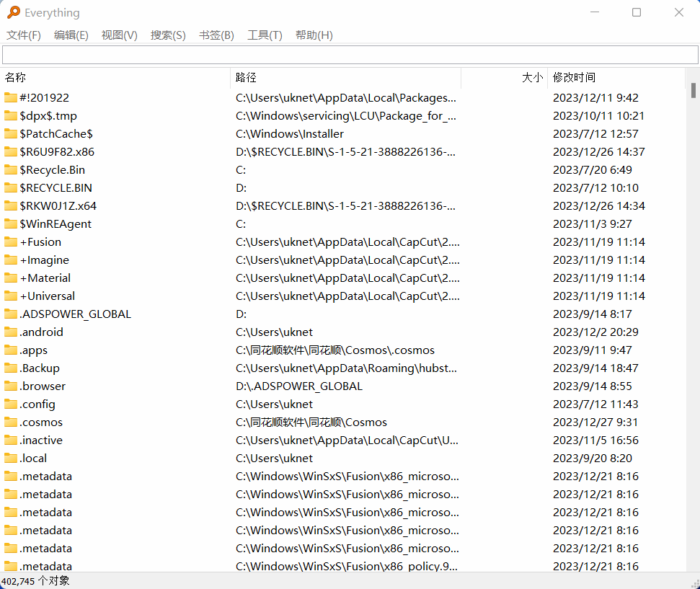The image size is (700, 589).
Task: Select the +Fusion result name
Action: [40, 242]
